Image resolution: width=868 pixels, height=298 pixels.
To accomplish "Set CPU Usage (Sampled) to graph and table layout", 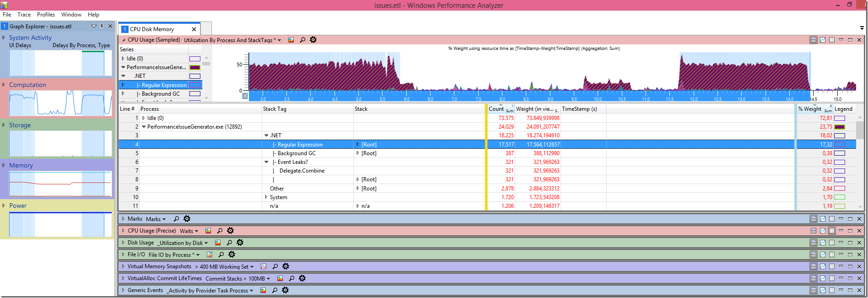I will [x=814, y=40].
